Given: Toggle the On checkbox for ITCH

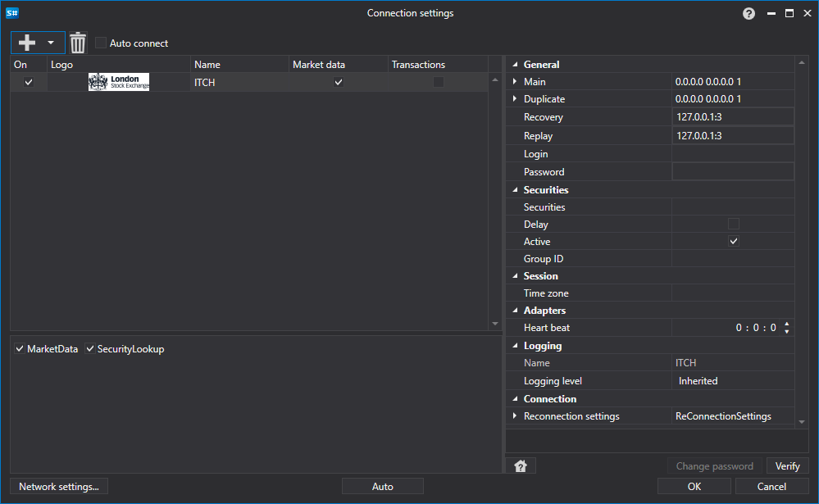Looking at the screenshot, I should pyautogui.click(x=29, y=82).
